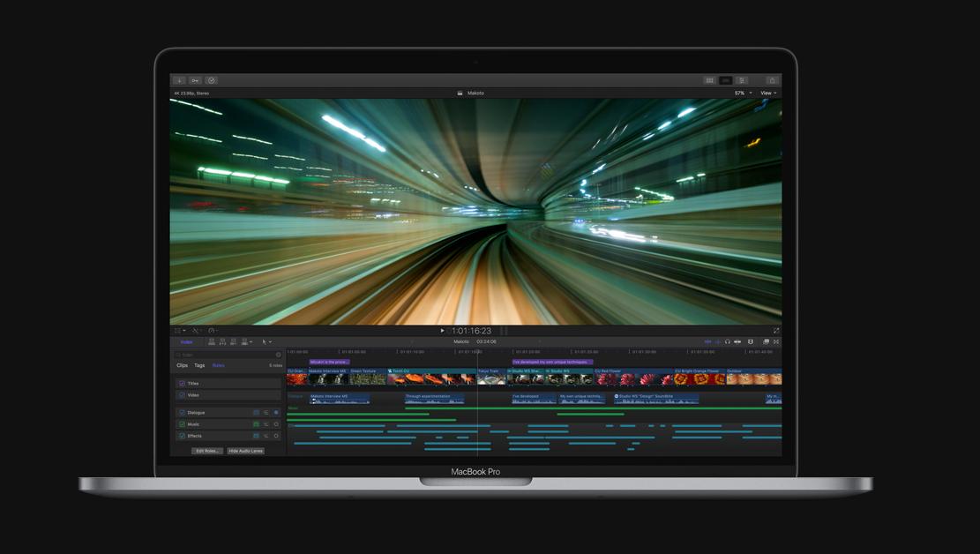The image size is (980, 554).
Task: Toggle the Music role checkbox
Action: point(182,424)
